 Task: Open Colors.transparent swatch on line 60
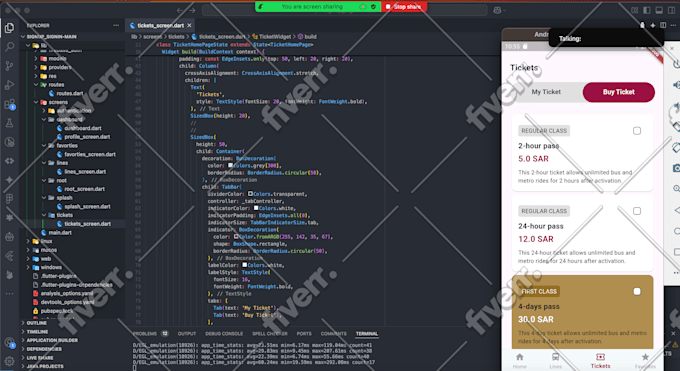tap(250, 194)
